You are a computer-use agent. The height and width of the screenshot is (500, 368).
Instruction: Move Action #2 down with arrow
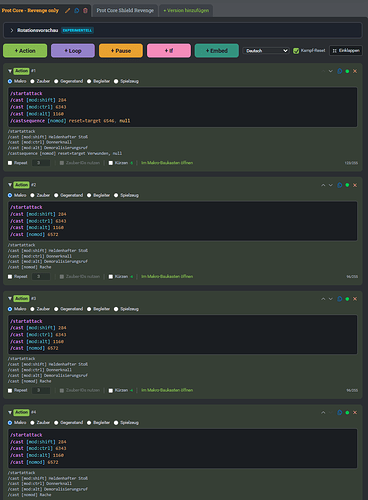tap(331, 185)
